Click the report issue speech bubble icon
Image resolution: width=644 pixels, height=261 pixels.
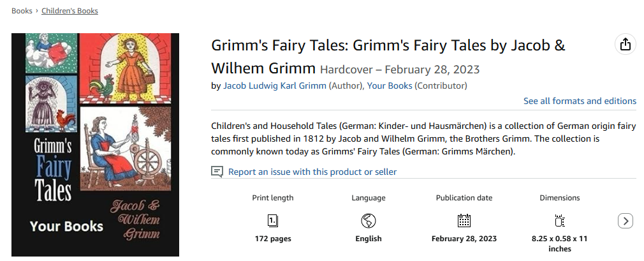[x=217, y=172]
